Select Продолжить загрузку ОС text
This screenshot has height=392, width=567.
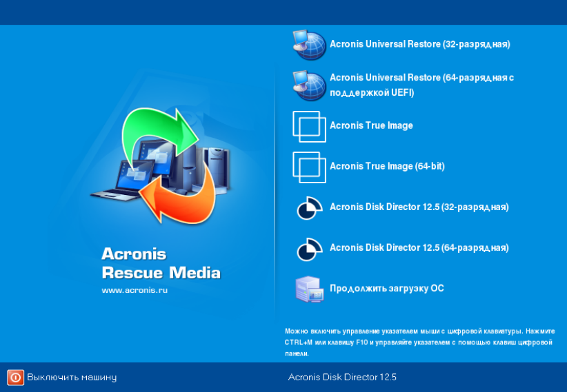[386, 289]
